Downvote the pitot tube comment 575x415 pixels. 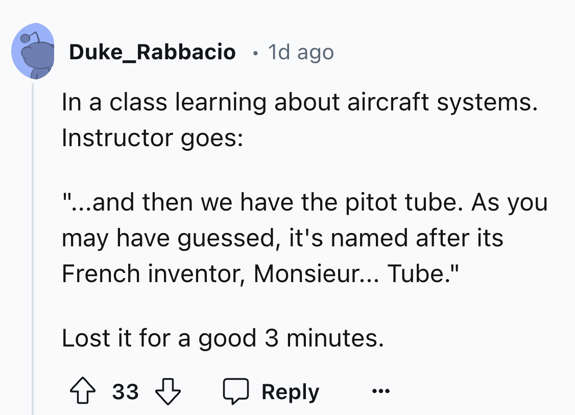[168, 391]
